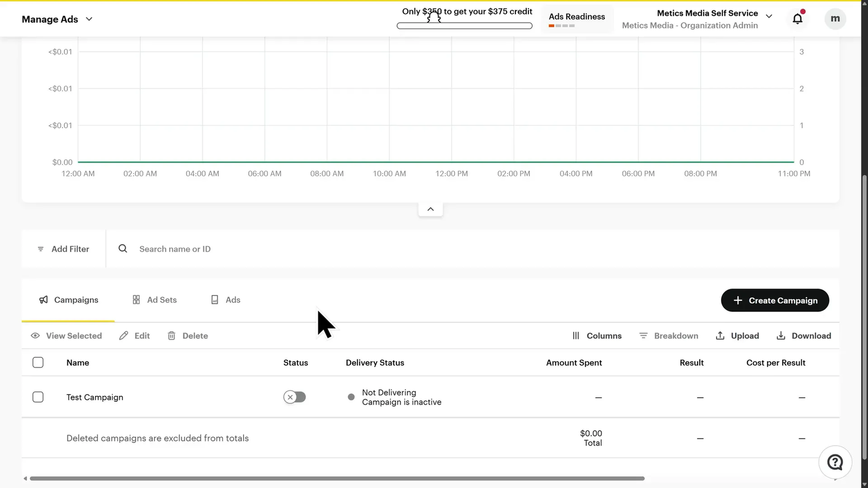The height and width of the screenshot is (488, 868).
Task: Click the Result column header
Action: coord(692,363)
